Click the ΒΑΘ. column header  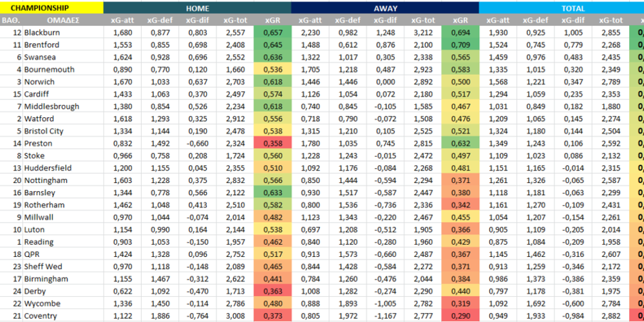click(11, 21)
